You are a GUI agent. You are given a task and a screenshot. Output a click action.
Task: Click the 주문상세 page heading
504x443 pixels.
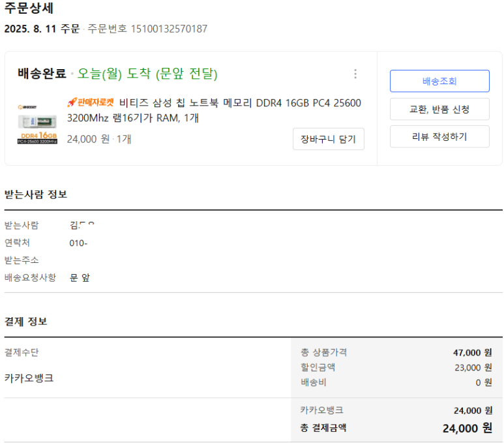pyautogui.click(x=29, y=8)
